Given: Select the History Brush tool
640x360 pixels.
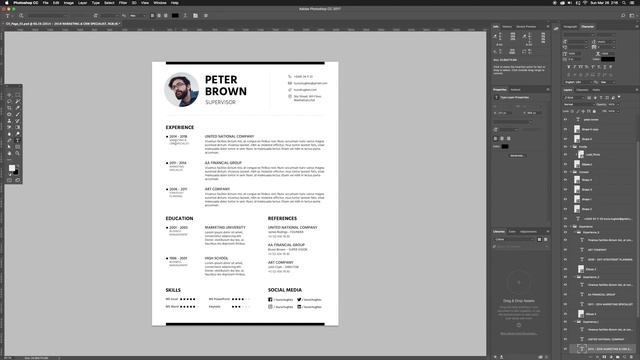Looking at the screenshot, I should click(x=18, y=121).
